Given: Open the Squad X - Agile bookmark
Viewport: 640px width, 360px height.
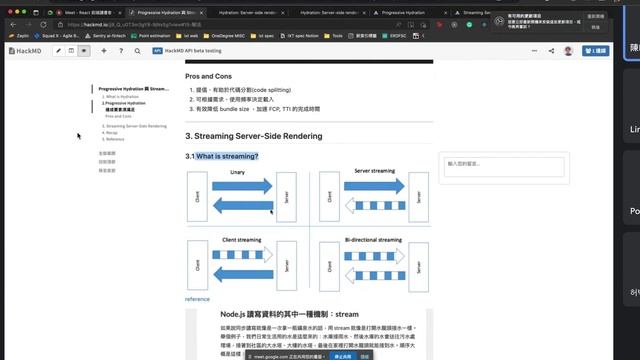Looking at the screenshot, I should tap(57, 36).
